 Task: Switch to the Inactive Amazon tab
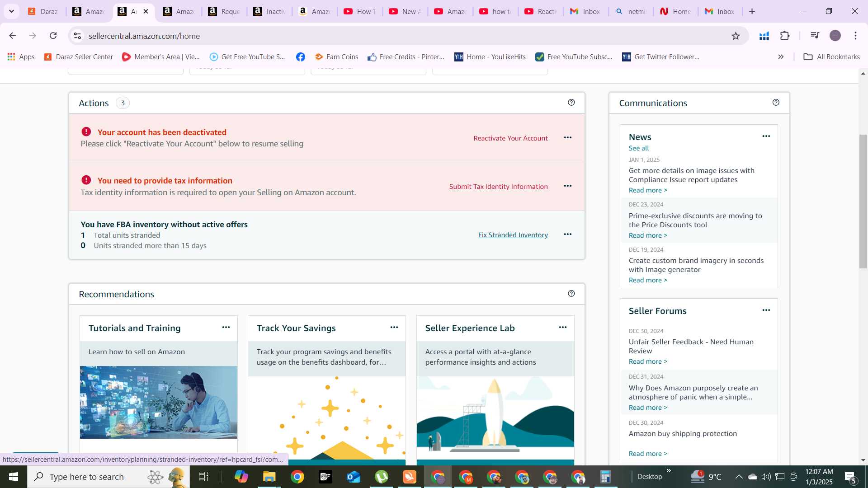pos(269,11)
